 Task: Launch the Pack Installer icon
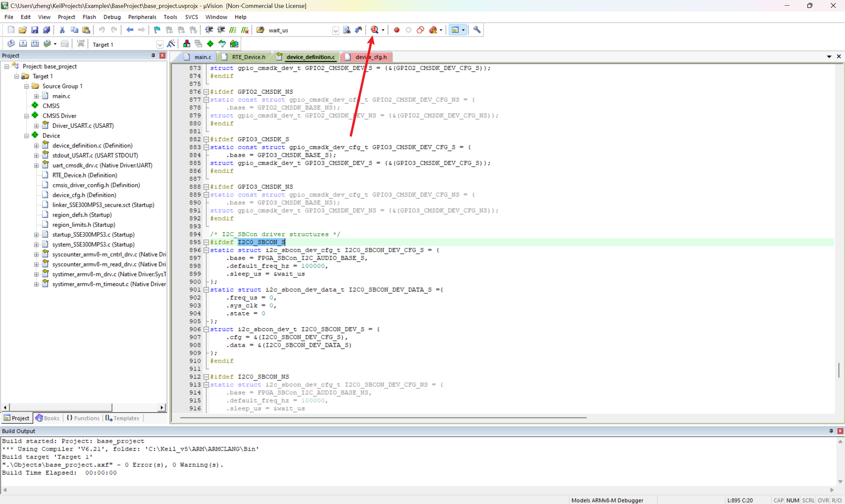click(x=234, y=44)
